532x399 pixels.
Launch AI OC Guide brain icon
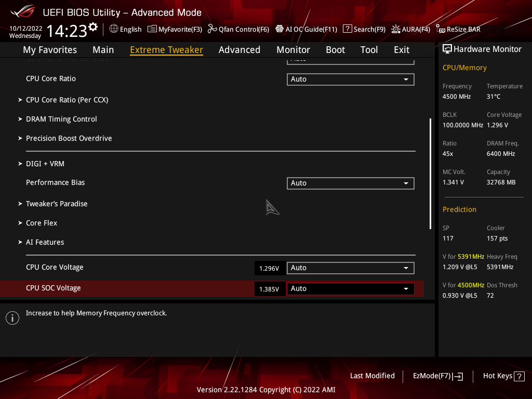(x=279, y=29)
